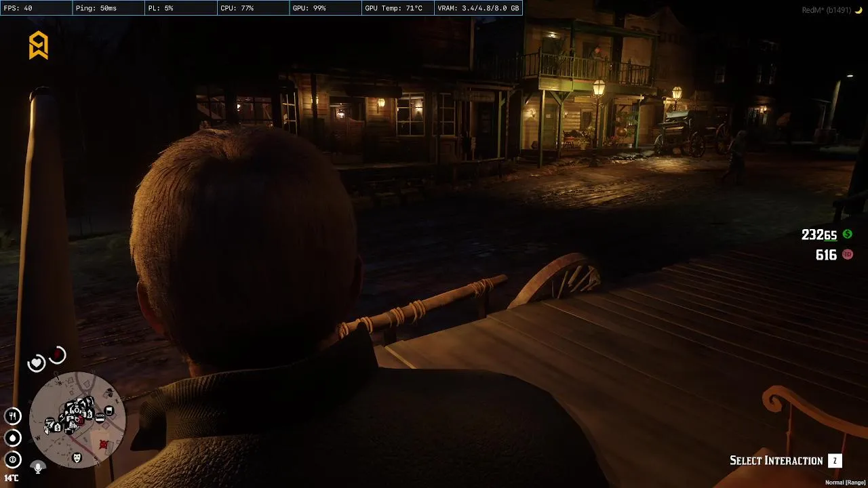Click the 'Select Interaction' prompt text
Viewport: 868px width, 488px height.
[x=776, y=461]
